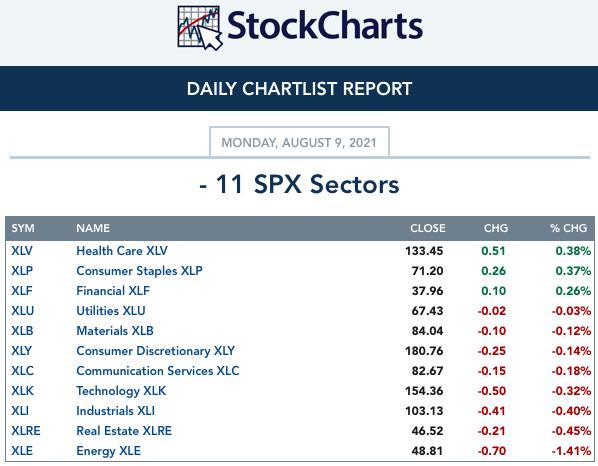Viewport: 598px width, 466px height.
Task: Open the Health Care XLV name link
Action: tap(122, 251)
